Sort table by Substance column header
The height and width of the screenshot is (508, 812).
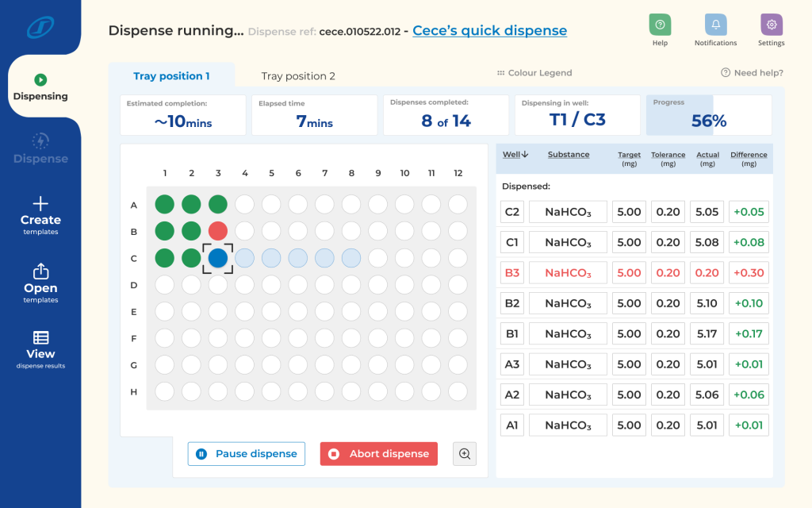pyautogui.click(x=569, y=154)
